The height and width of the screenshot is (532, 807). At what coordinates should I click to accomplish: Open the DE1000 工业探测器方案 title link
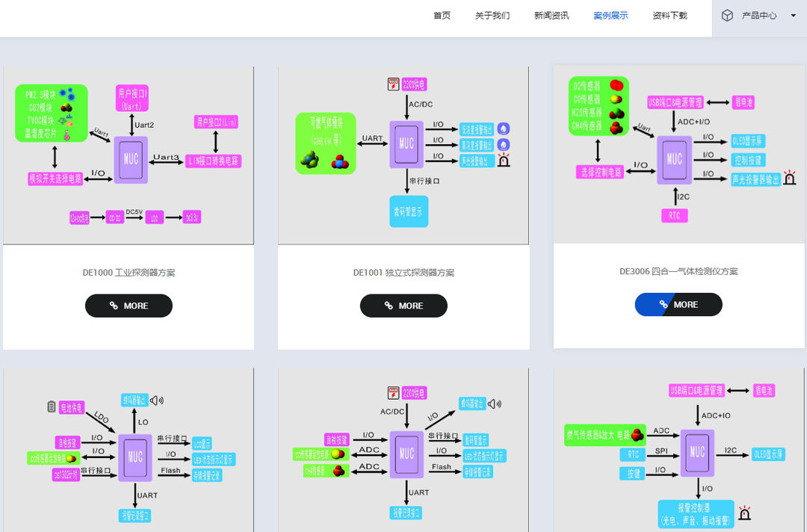pos(129,273)
